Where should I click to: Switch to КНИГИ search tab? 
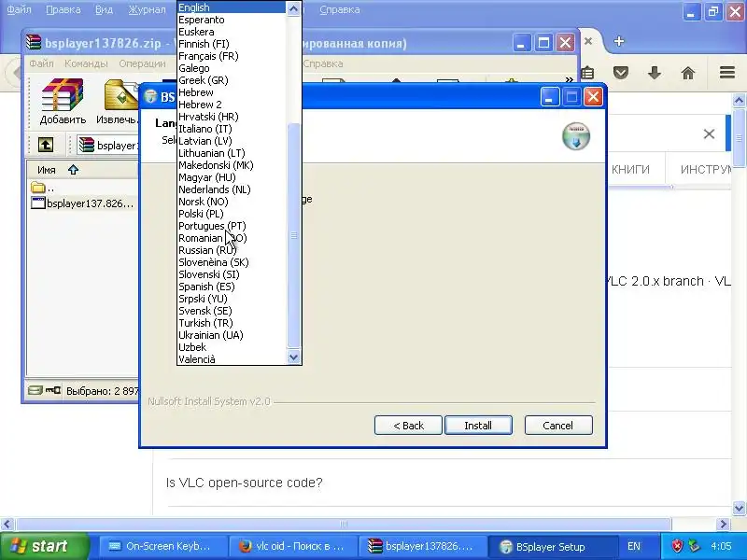point(630,170)
